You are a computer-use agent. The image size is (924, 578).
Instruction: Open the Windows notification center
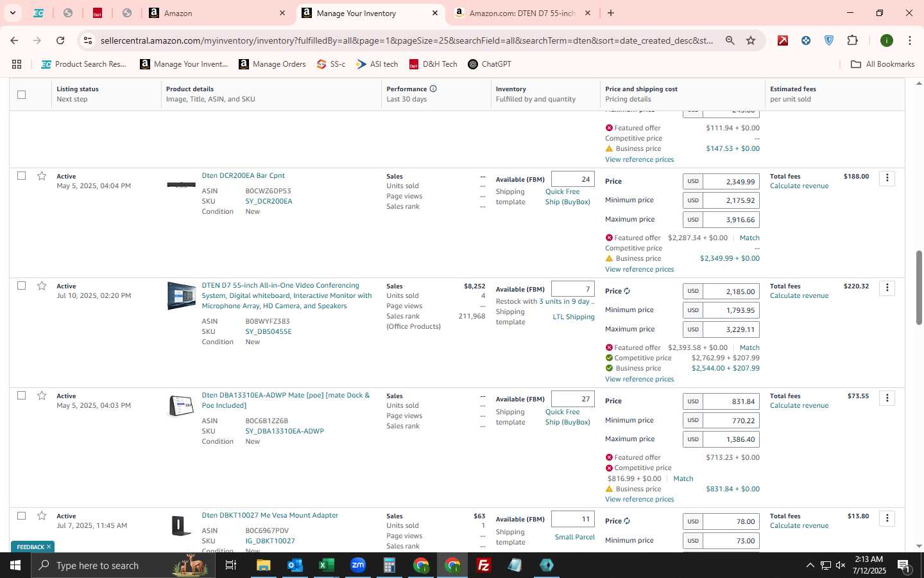click(x=903, y=565)
